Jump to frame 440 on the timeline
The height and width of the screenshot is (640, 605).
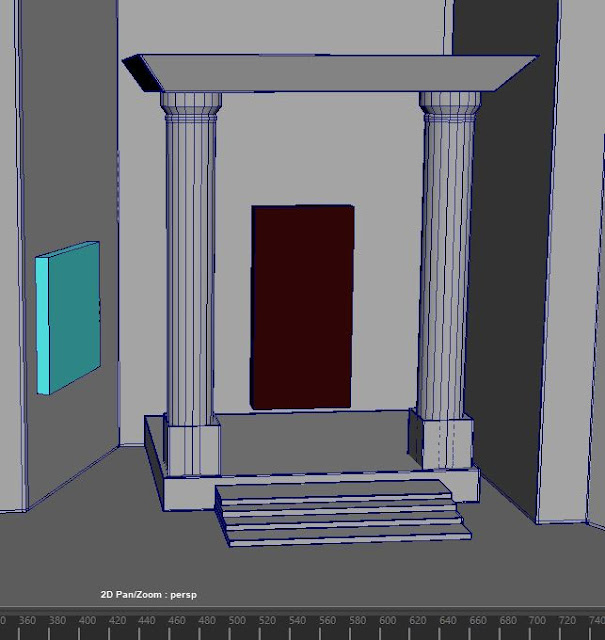(147, 620)
